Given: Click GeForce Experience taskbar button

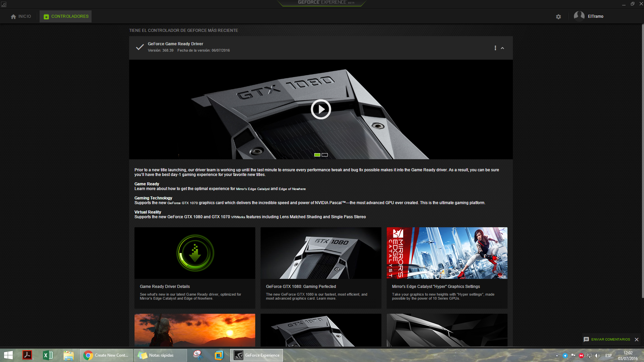Looking at the screenshot, I should point(257,355).
